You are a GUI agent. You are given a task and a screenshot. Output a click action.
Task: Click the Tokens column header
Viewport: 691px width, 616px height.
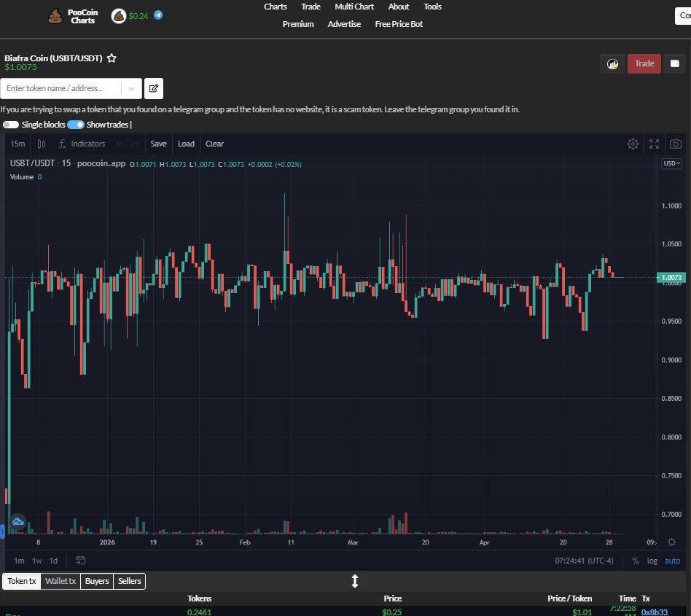[199, 599]
